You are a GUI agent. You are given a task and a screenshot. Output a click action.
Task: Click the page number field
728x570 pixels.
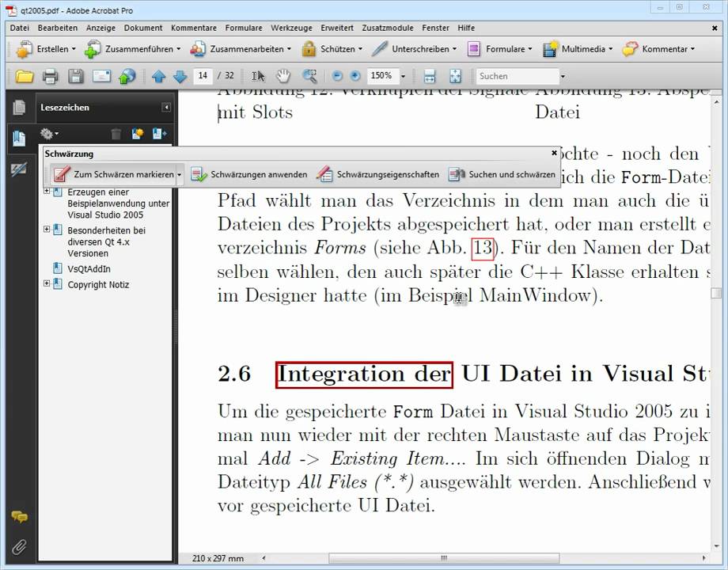pyautogui.click(x=203, y=76)
